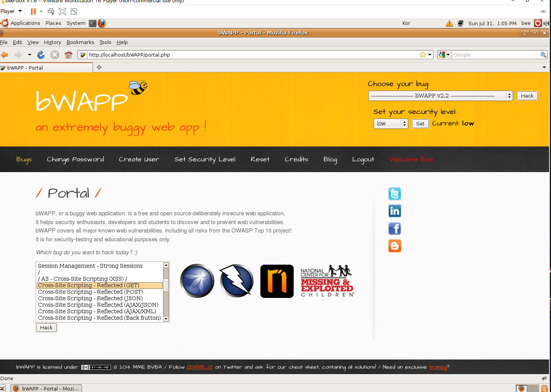Click the Firefox back arrow button
The height and width of the screenshot is (392, 551).
(5, 55)
